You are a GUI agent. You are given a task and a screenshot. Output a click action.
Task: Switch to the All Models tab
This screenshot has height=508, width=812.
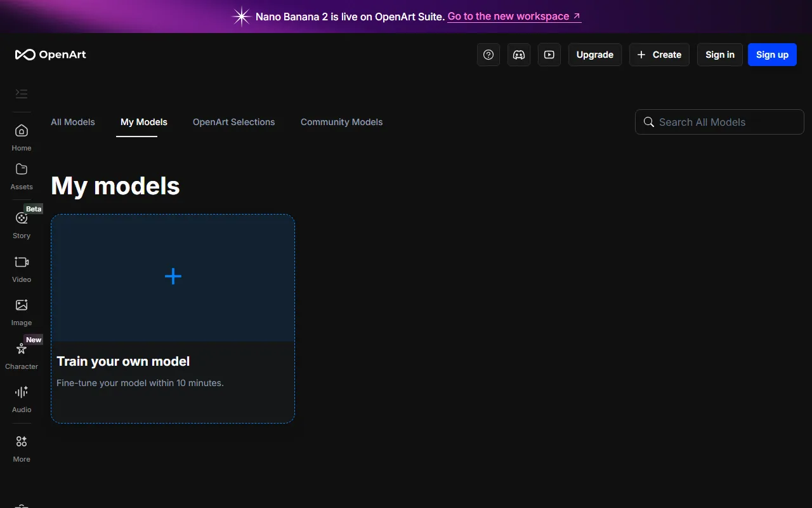click(73, 122)
